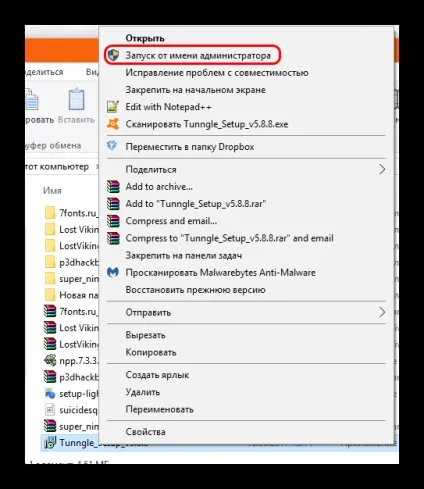Click the Этот компьютер breadcrumb
The width and height of the screenshot is (424, 489).
pos(57,166)
